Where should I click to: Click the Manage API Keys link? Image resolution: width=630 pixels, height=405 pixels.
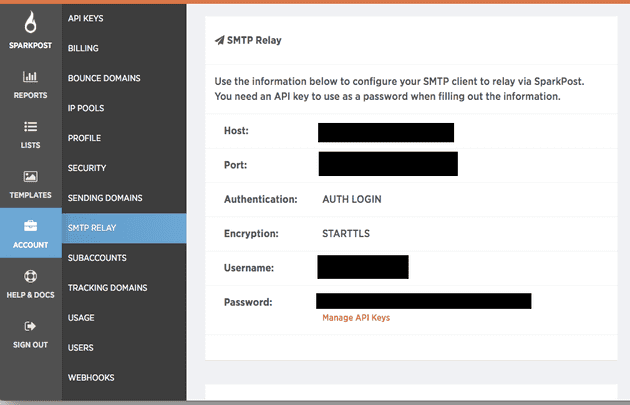355,318
